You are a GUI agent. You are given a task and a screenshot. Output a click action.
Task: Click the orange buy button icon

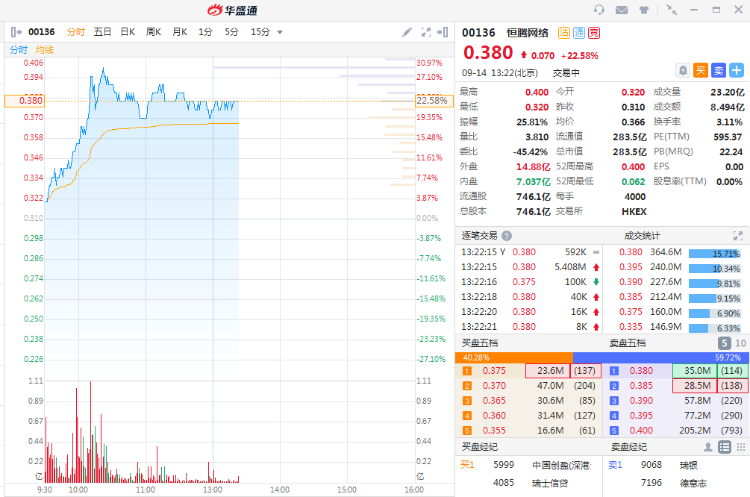[x=701, y=71]
